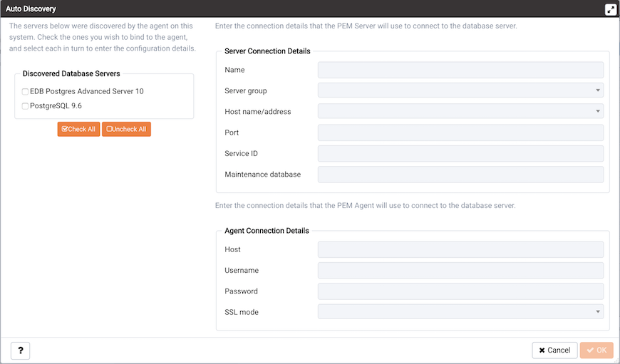Click the 'Service ID' label
Screen dimensions: 620x364
241,153
